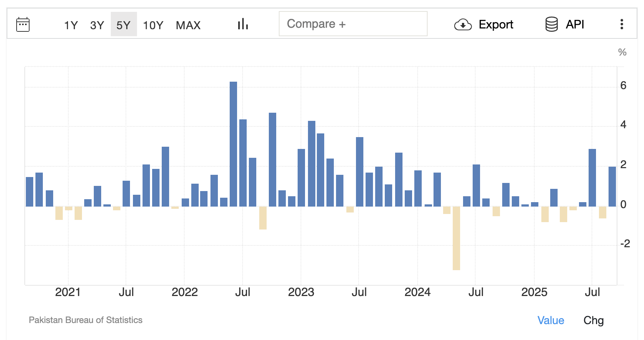The width and height of the screenshot is (644, 340).
Task: Switch to the 10Y timeframe
Action: point(153,25)
